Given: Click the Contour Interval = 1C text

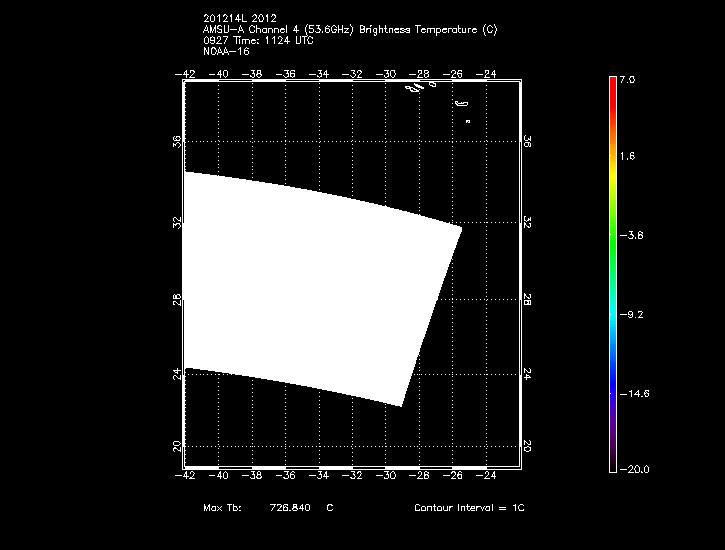Looking at the screenshot, I should click(469, 508).
